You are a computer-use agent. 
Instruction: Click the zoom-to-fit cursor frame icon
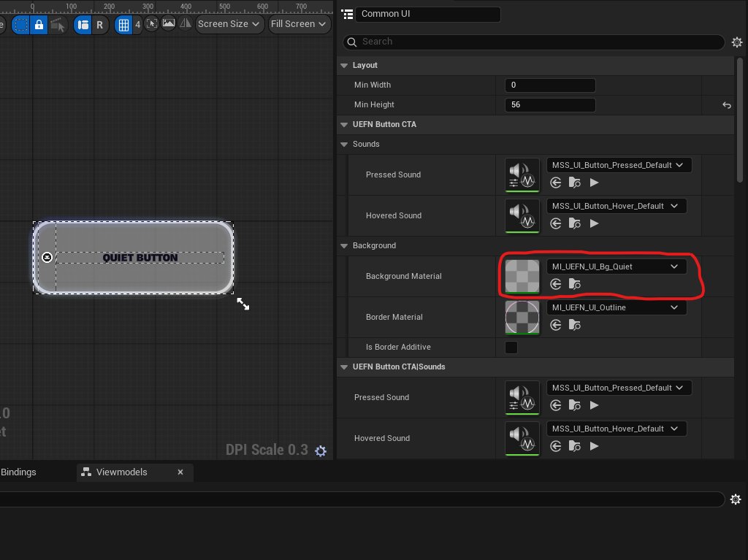click(152, 23)
